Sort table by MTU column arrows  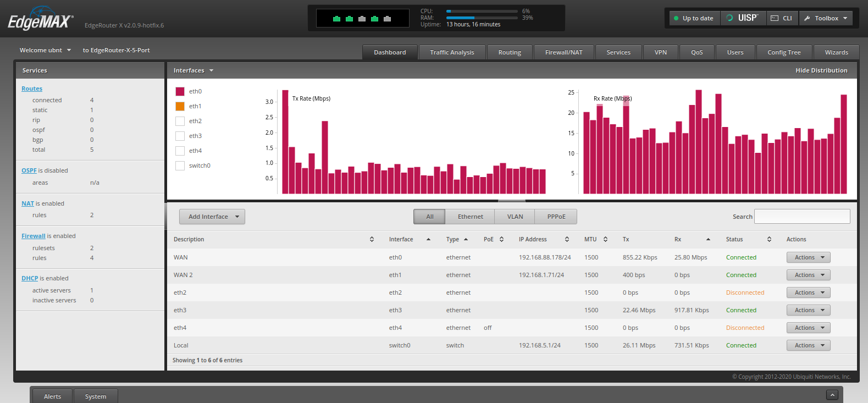tap(605, 239)
